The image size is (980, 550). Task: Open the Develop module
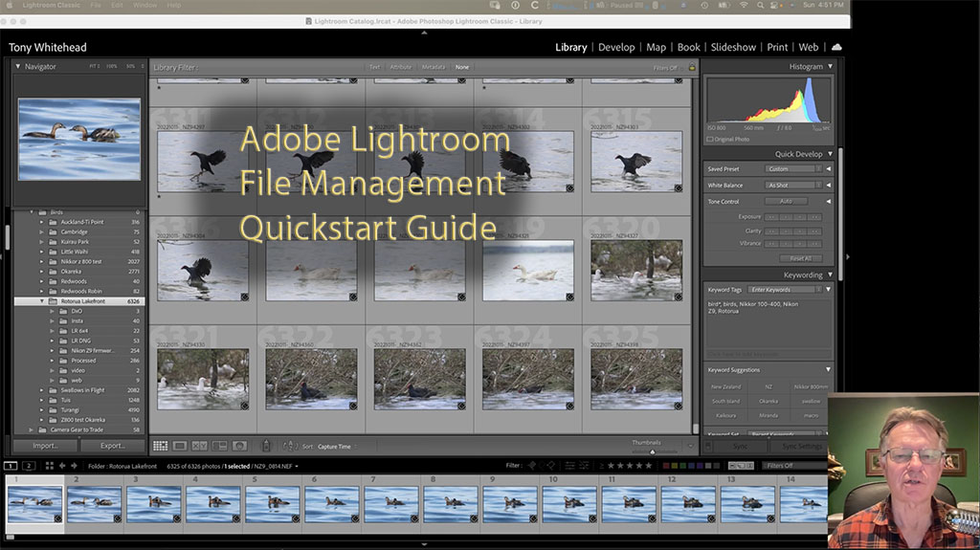[616, 47]
